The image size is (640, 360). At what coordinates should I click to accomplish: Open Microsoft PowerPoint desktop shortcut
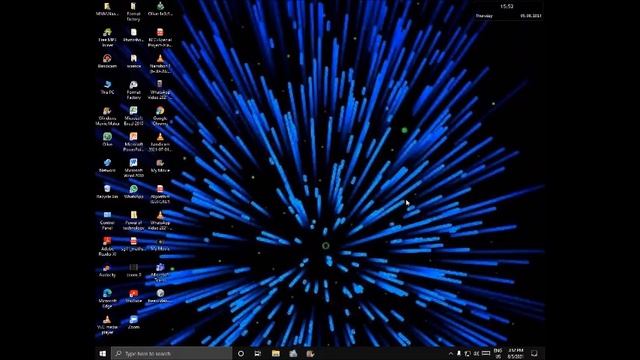coord(133,142)
